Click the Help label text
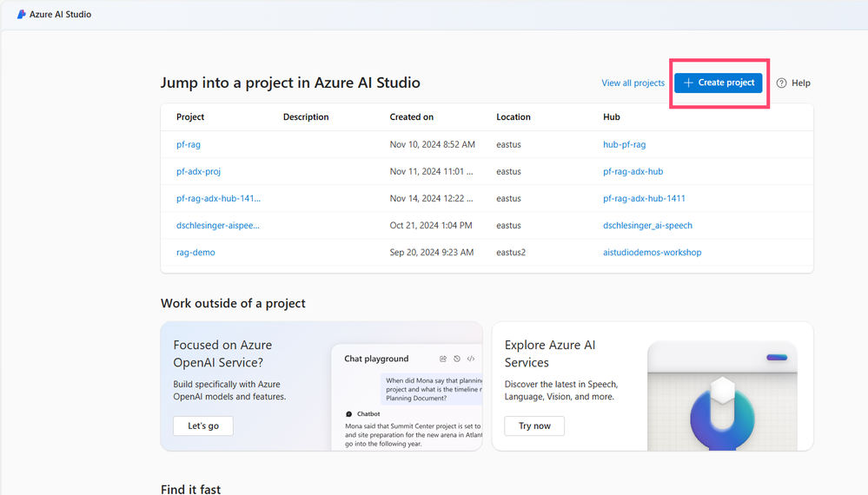 pos(800,83)
